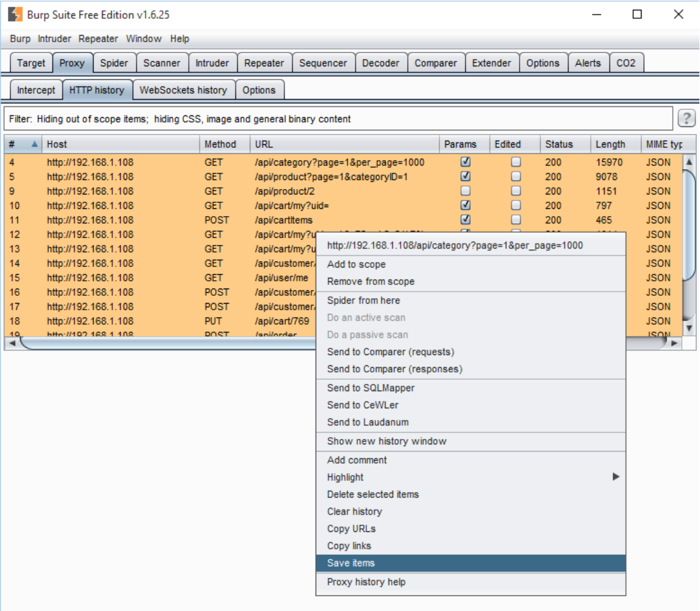The height and width of the screenshot is (611, 700).
Task: Switch to the Alerts tab
Action: (588, 63)
